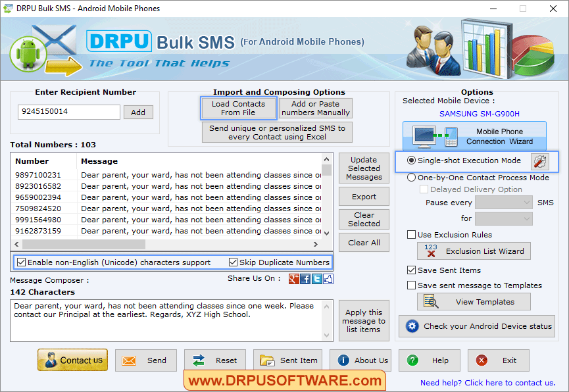Click Update Selected Messages
The height and width of the screenshot is (392, 569).
364,168
